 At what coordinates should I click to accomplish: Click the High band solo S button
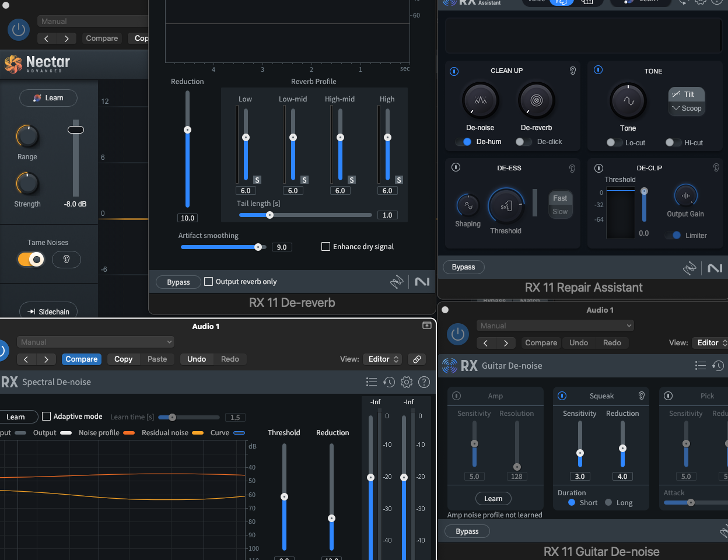[399, 180]
